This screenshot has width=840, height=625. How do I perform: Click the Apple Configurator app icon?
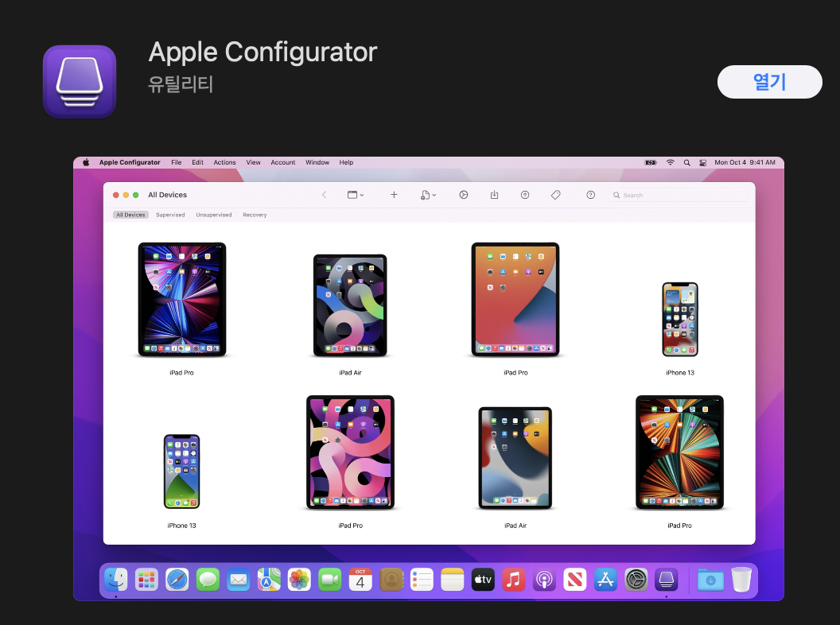pos(80,81)
